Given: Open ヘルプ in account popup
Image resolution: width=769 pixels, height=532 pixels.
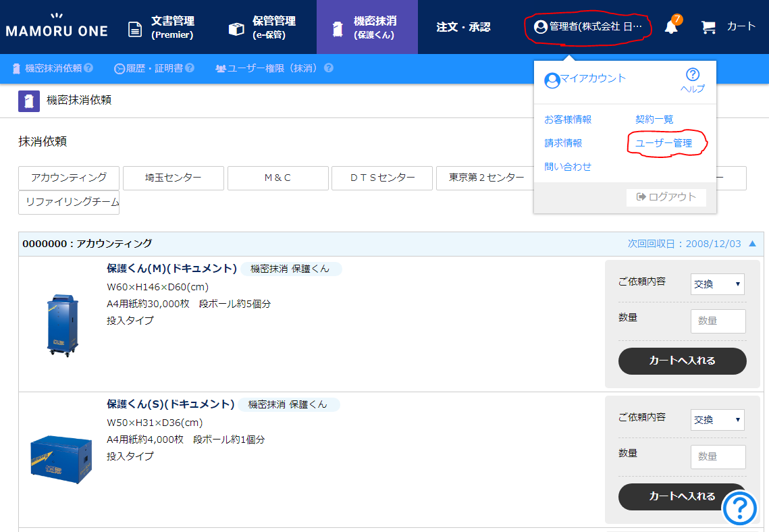Looking at the screenshot, I should [693, 80].
